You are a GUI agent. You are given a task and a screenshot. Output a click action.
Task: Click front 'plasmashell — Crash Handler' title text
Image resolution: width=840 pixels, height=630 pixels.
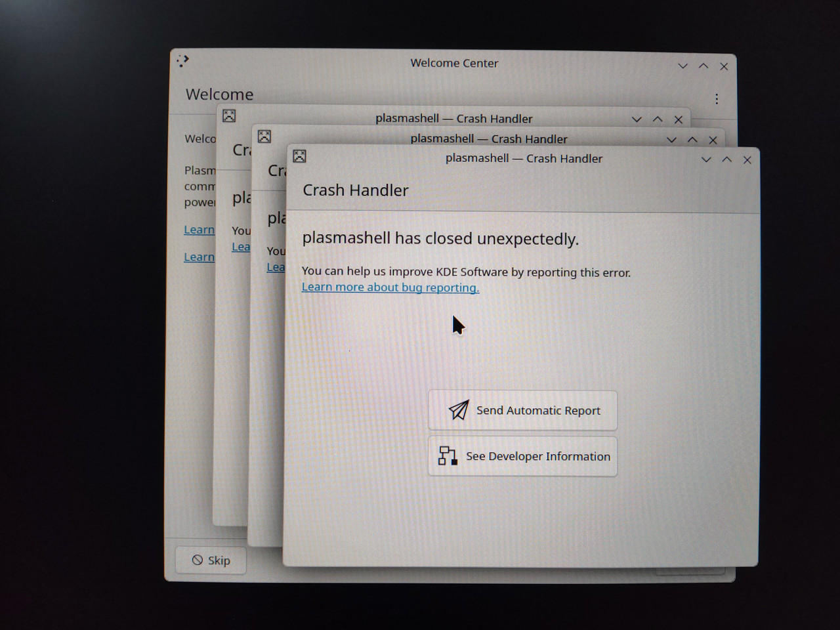click(x=524, y=158)
